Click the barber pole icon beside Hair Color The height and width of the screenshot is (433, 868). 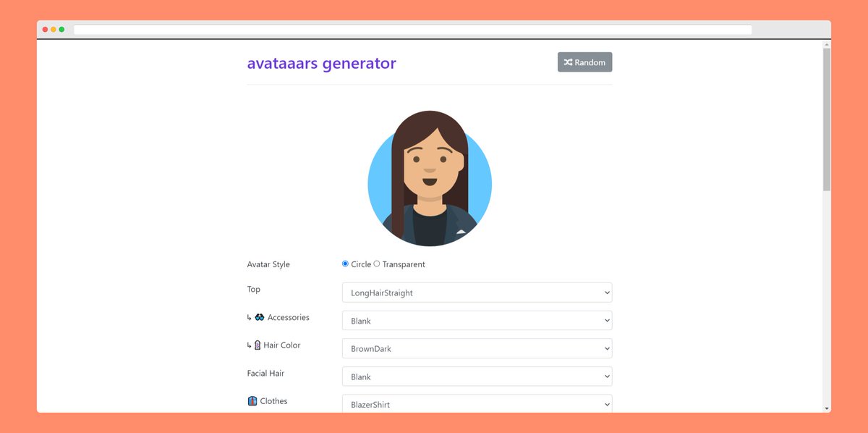click(x=258, y=345)
